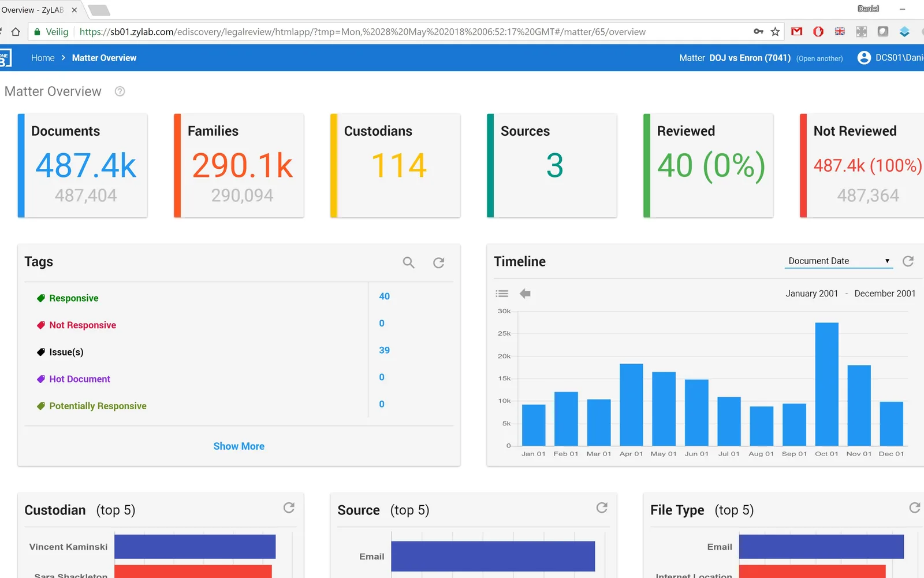Click the Email bar in Source chart
The image size is (924, 578).
click(x=493, y=556)
